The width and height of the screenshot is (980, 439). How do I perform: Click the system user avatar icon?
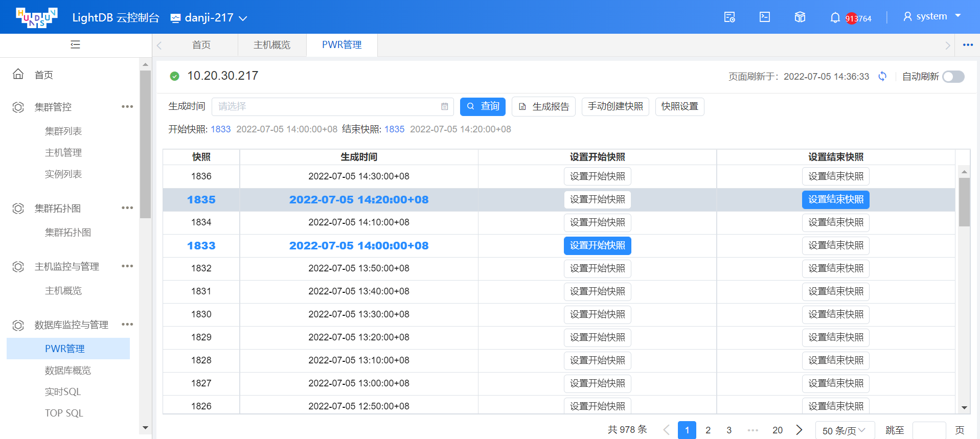coord(907,16)
